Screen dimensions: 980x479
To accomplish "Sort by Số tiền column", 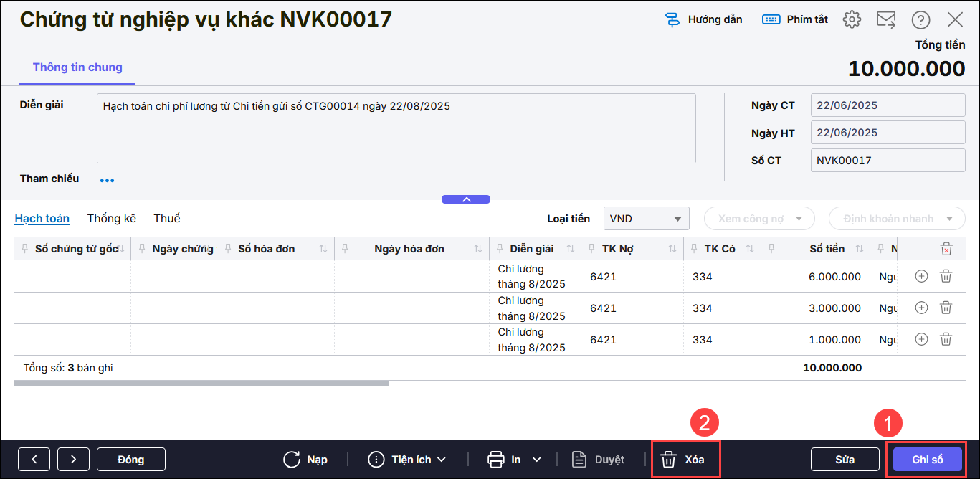I will pyautogui.click(x=860, y=249).
